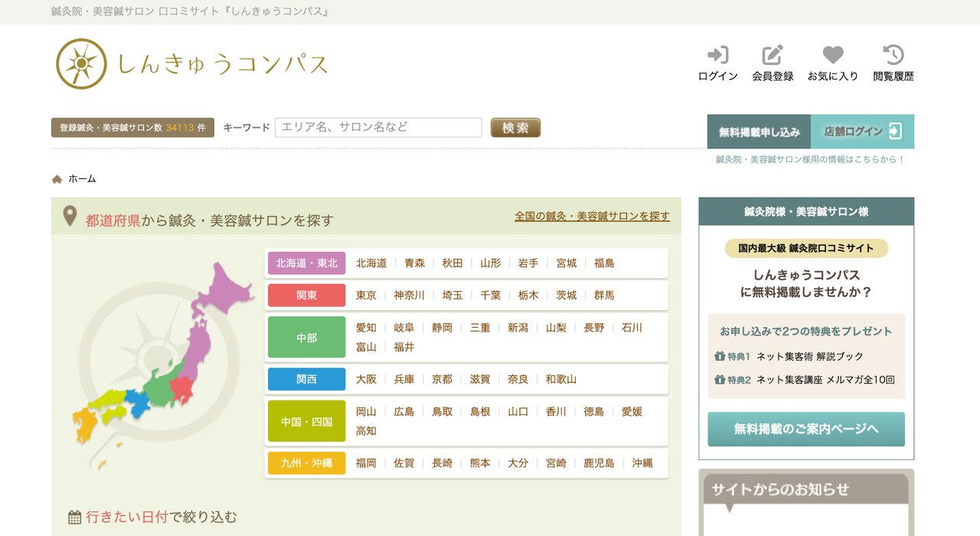The image size is (980, 536).
Task: Select the 九州・沖縄 region label
Action: click(x=306, y=463)
